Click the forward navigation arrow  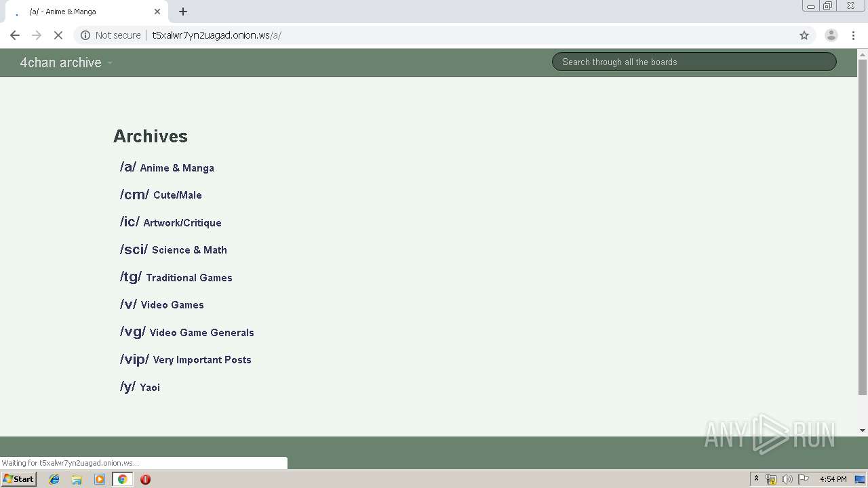point(37,35)
